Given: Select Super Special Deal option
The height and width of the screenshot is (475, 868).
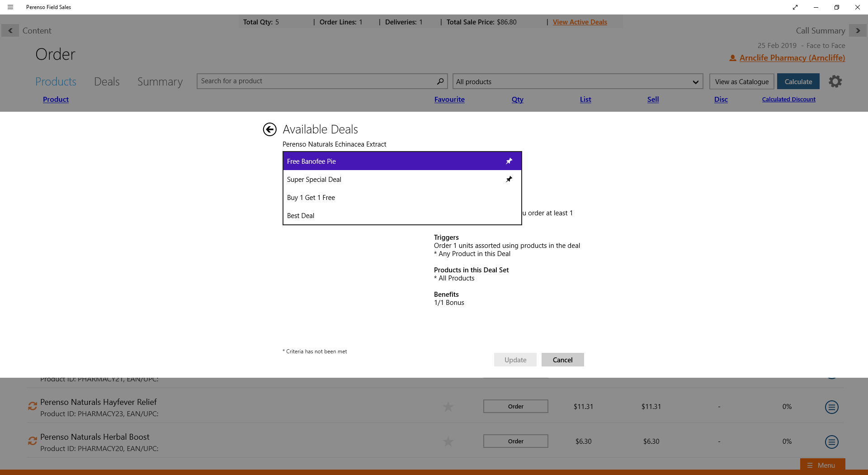Looking at the screenshot, I should (x=402, y=179).
